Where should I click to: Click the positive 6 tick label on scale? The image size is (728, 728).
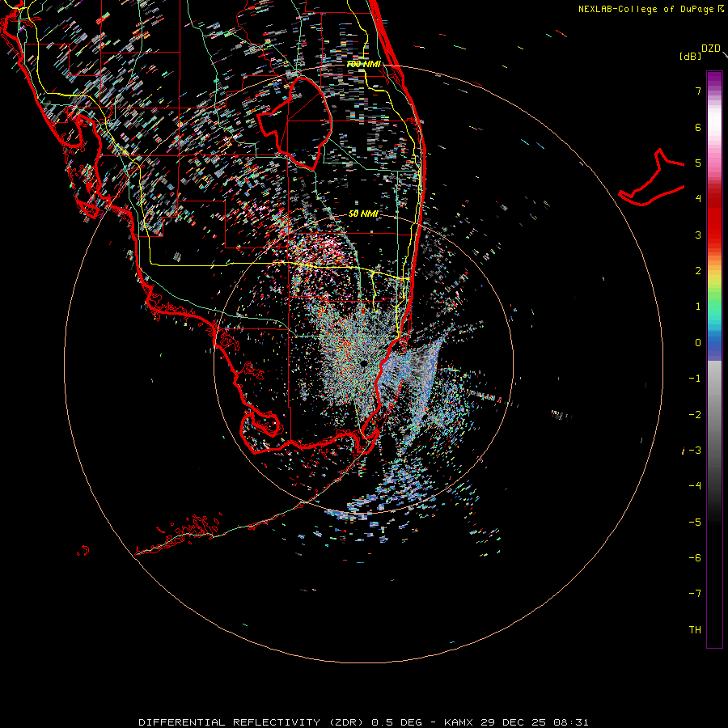698,127
